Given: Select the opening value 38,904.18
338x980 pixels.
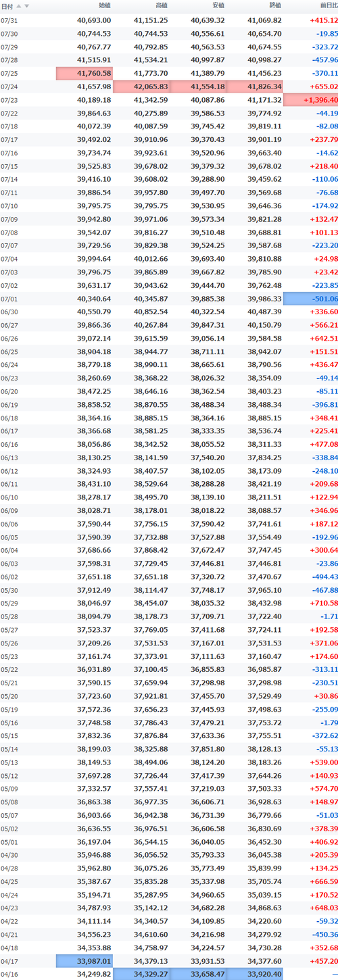Looking at the screenshot, I should point(94,351).
